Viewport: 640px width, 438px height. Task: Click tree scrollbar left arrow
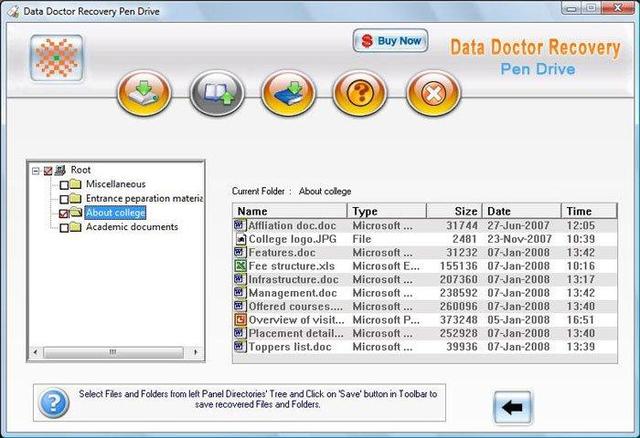coord(36,352)
